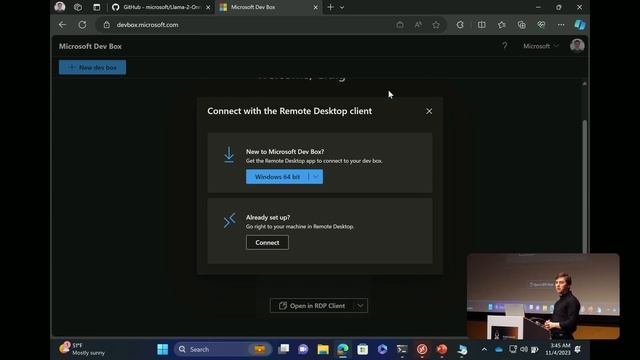Open the Teams chat taskbar icon
The height and width of the screenshot is (360, 640).
pos(303,349)
